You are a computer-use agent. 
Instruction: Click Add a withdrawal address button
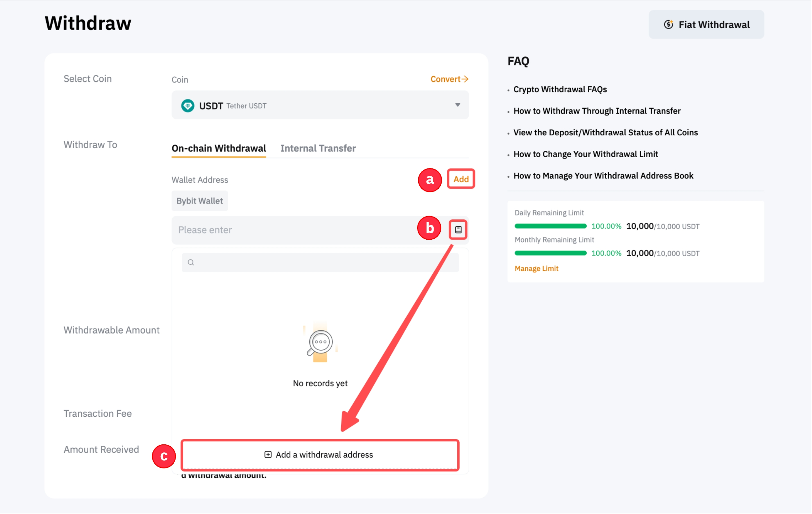click(x=320, y=455)
